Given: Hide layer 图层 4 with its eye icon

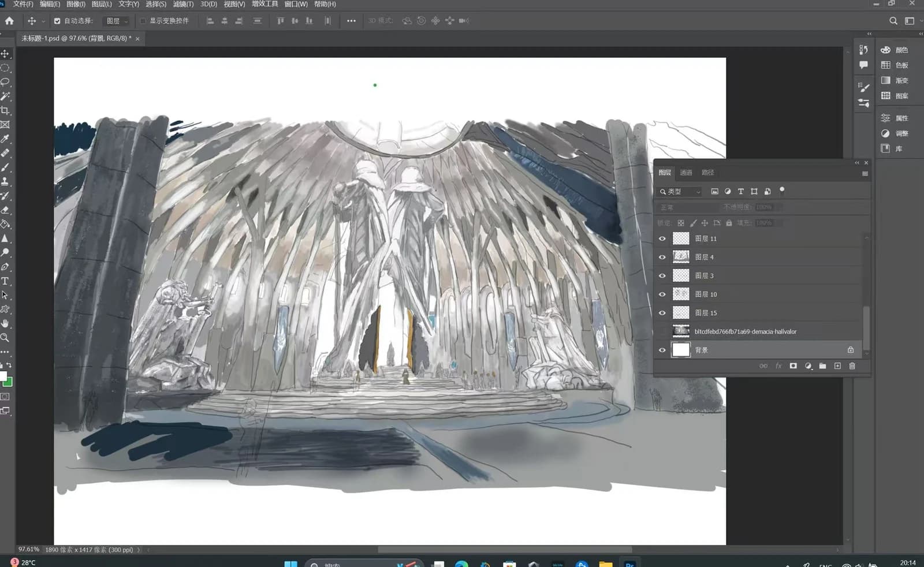Looking at the screenshot, I should coord(662,257).
